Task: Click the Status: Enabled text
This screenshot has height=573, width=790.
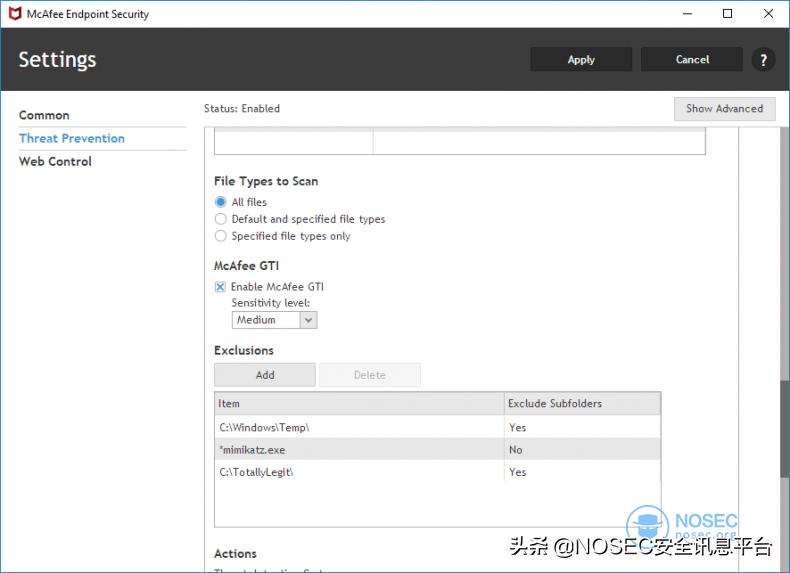Action: [x=242, y=108]
